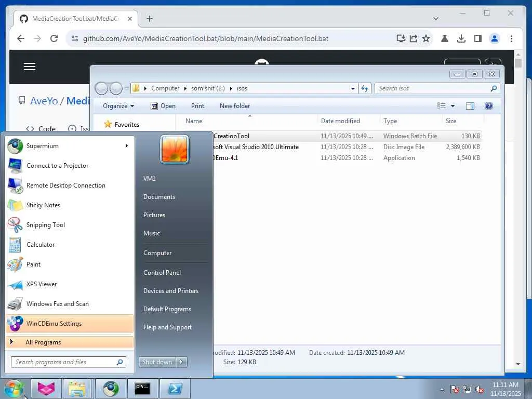Launch the Snipping Tool
This screenshot has height=399, width=532.
tap(70, 224)
